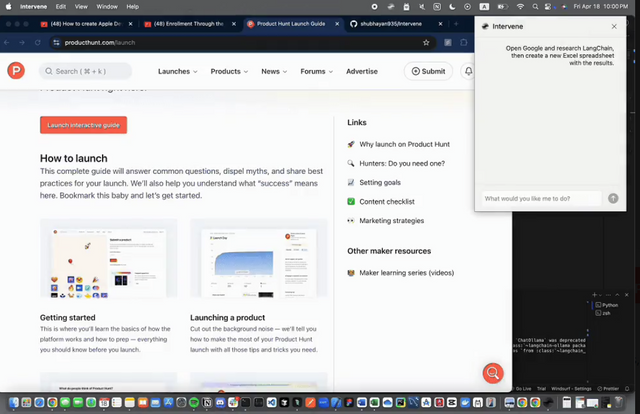Open the Content checklist link
The width and height of the screenshot is (640, 414).
pos(387,202)
